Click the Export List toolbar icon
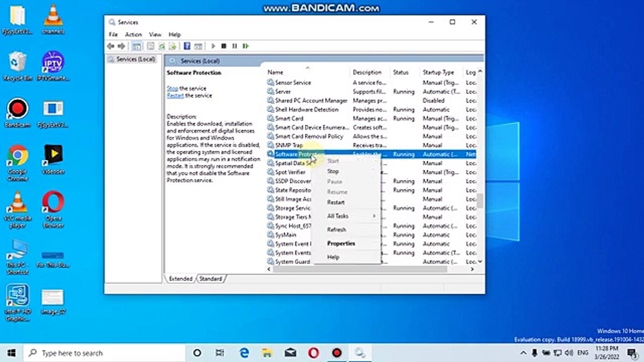 (173, 46)
